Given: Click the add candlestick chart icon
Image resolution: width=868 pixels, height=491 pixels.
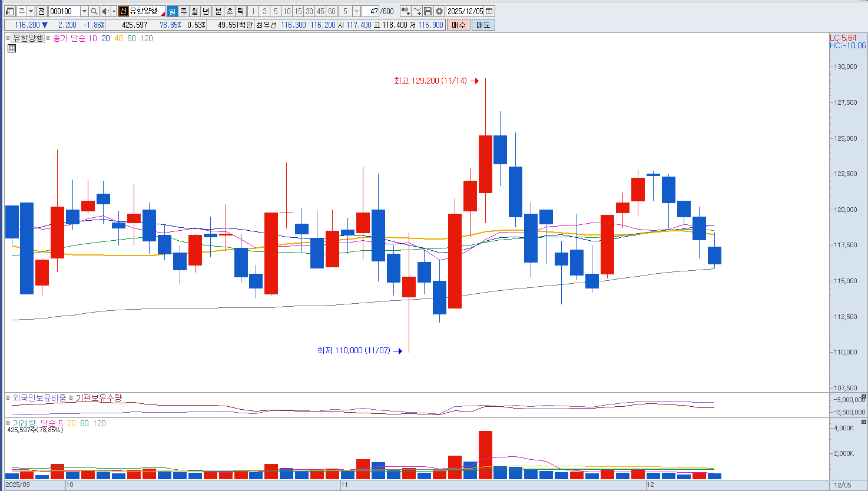Looking at the screenshot, I should 405,11.
